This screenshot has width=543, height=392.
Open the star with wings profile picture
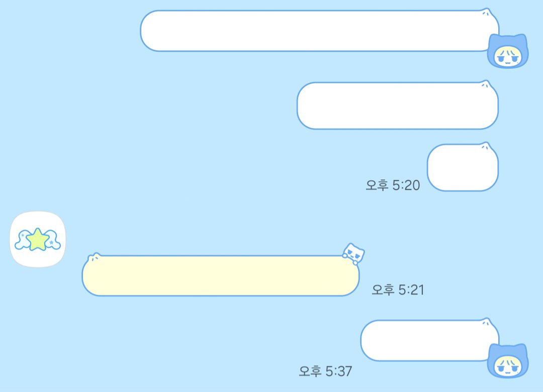[38, 239]
